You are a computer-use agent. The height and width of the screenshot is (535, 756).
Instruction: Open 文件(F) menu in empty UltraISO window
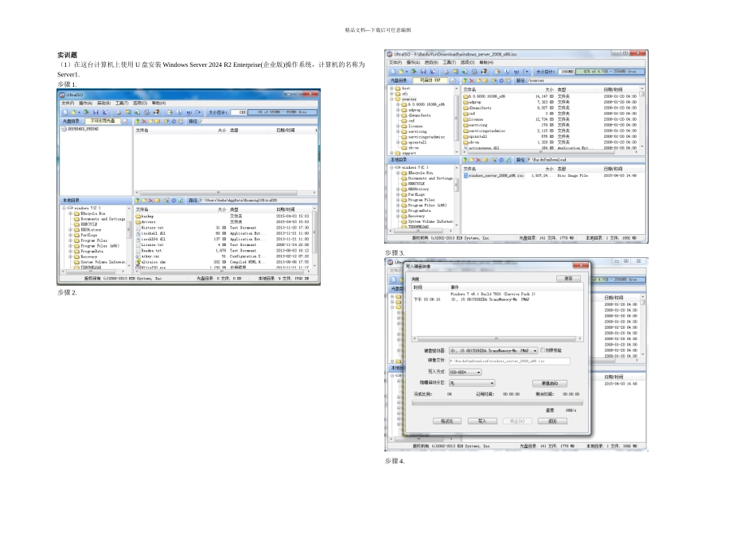(x=68, y=103)
